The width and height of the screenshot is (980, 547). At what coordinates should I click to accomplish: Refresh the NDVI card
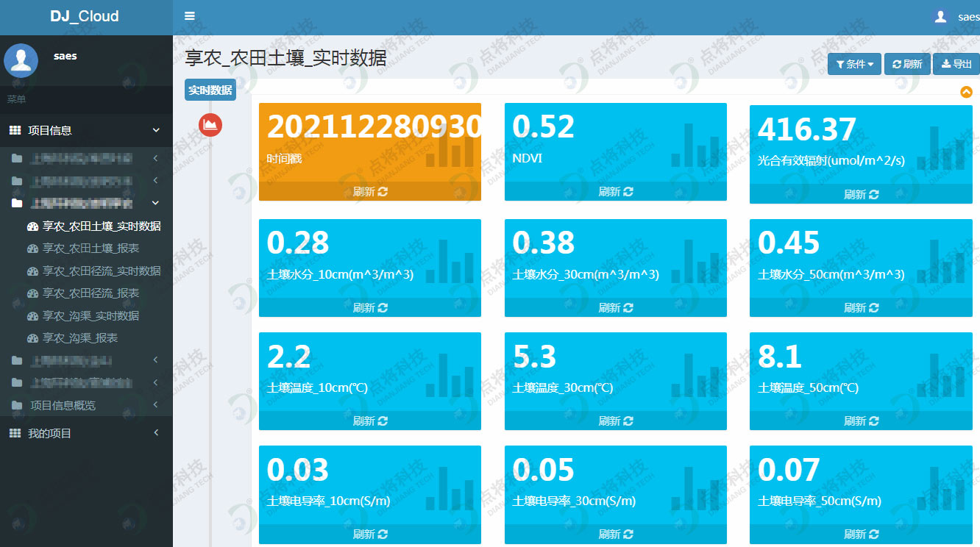click(616, 192)
